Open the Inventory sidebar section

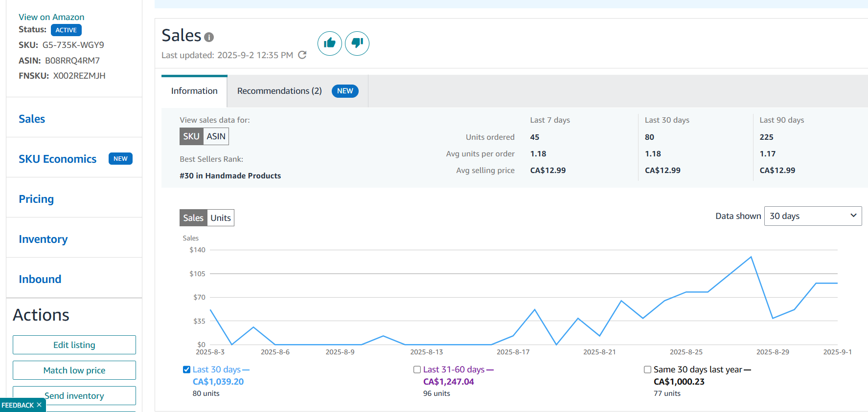43,239
